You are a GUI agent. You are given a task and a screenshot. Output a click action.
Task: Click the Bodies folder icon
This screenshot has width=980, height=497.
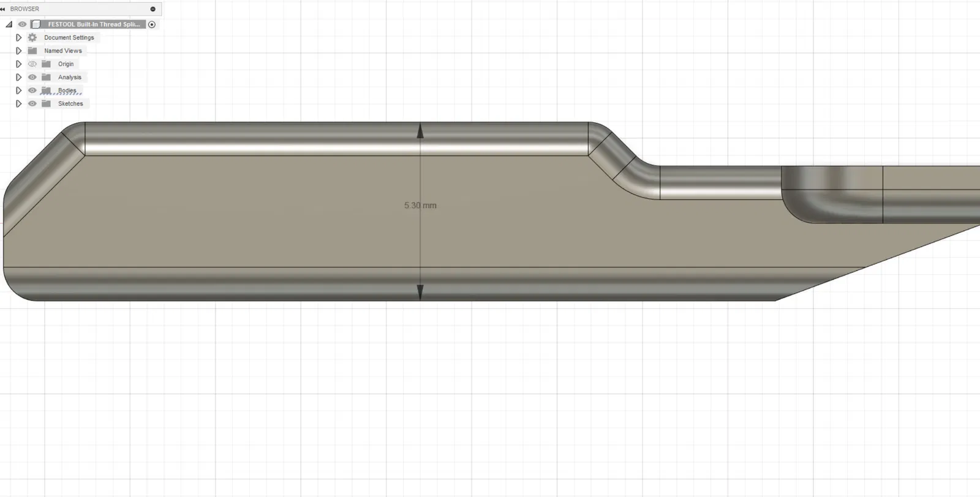46,91
